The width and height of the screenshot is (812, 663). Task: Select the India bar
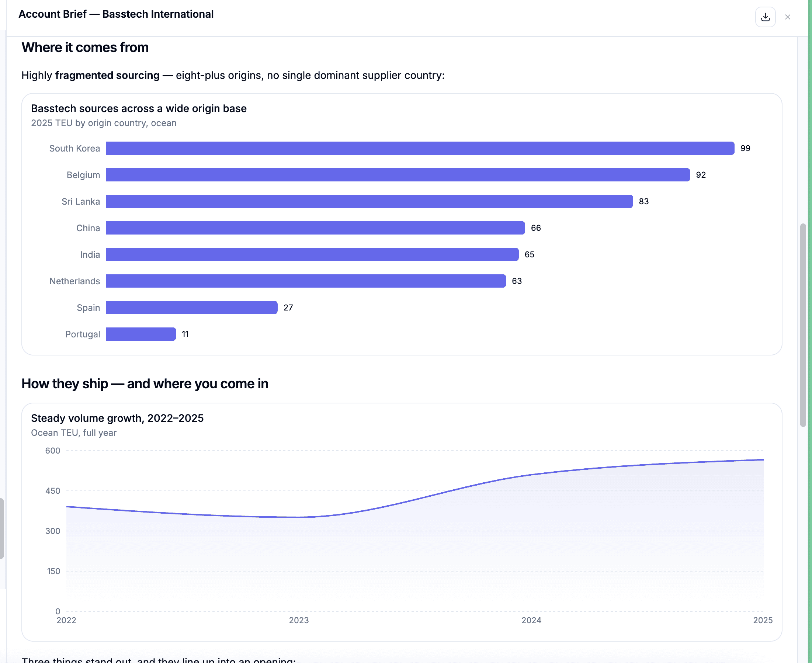(x=312, y=254)
